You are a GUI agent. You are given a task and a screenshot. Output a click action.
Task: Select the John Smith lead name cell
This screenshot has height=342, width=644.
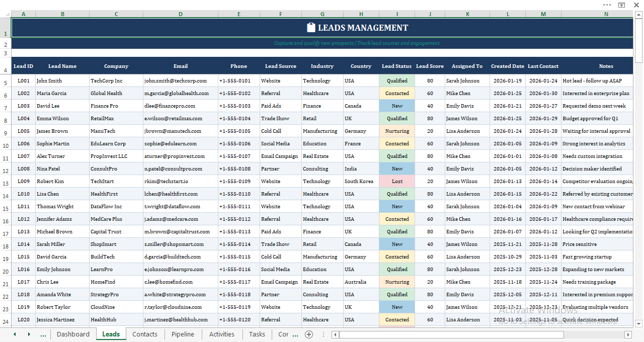point(62,80)
